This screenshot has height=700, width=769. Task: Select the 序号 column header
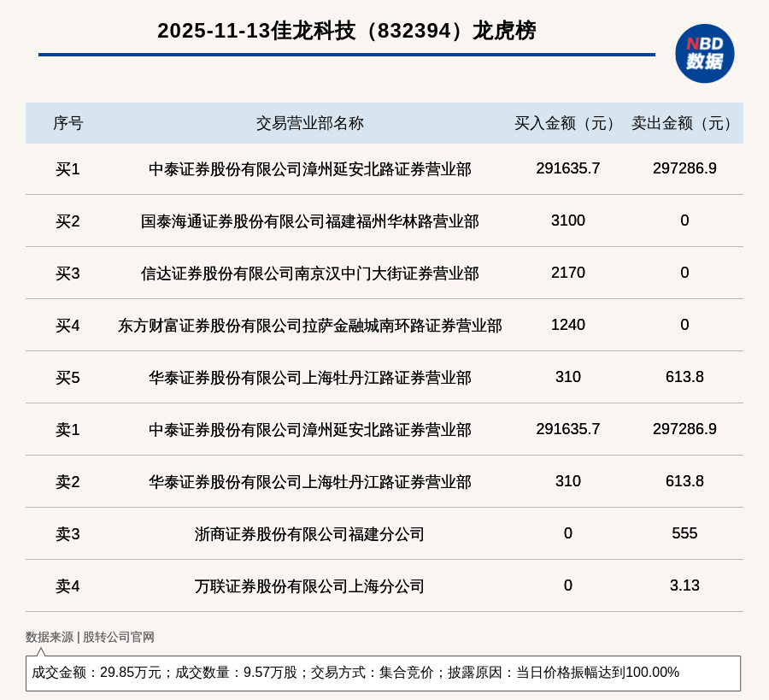coord(68,123)
